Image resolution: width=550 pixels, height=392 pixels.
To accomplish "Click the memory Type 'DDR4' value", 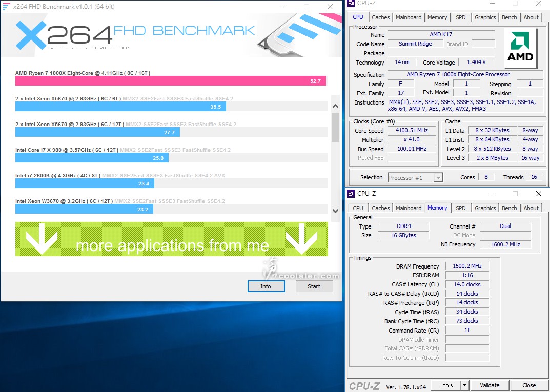I will click(404, 226).
